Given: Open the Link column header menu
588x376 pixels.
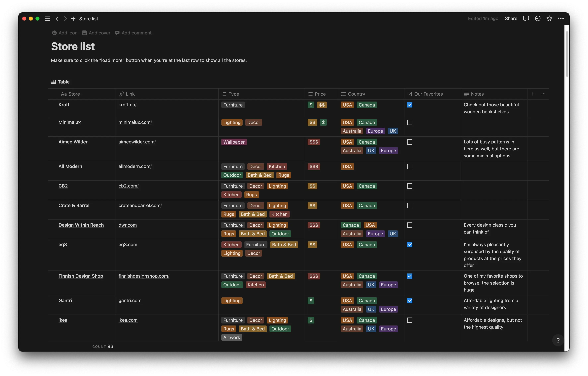Looking at the screenshot, I should (x=167, y=94).
